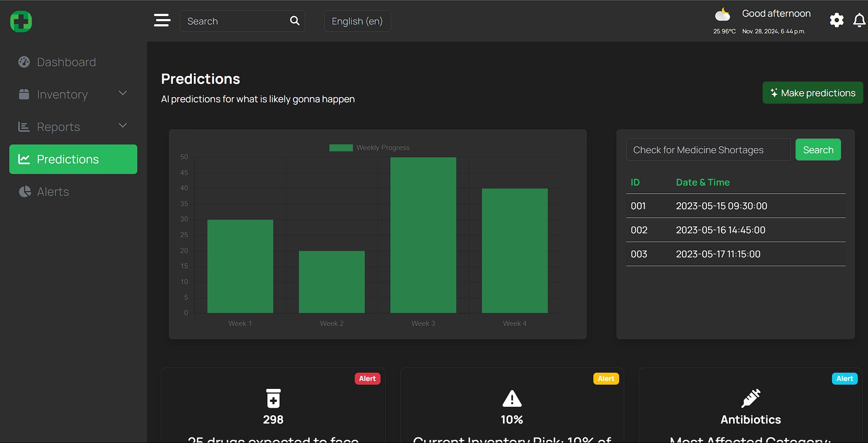This screenshot has width=868, height=443.
Task: Click the green medical cross logo
Action: [x=21, y=21]
